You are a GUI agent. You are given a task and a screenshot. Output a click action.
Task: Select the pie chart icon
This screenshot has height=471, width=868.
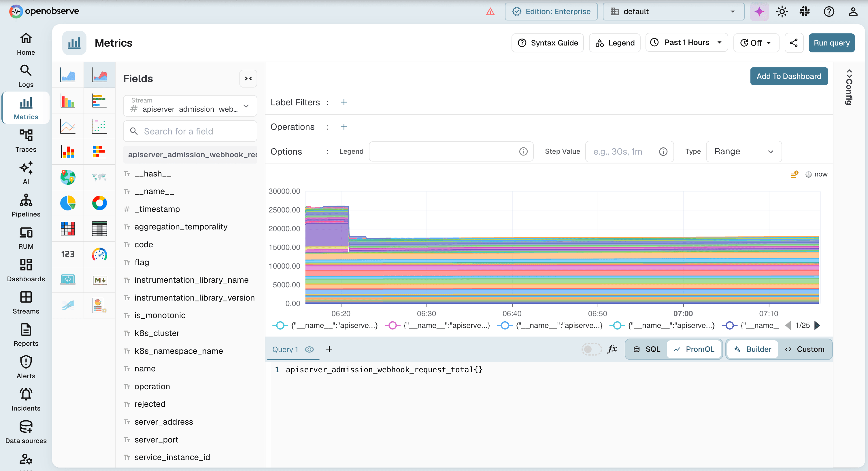[x=68, y=203]
